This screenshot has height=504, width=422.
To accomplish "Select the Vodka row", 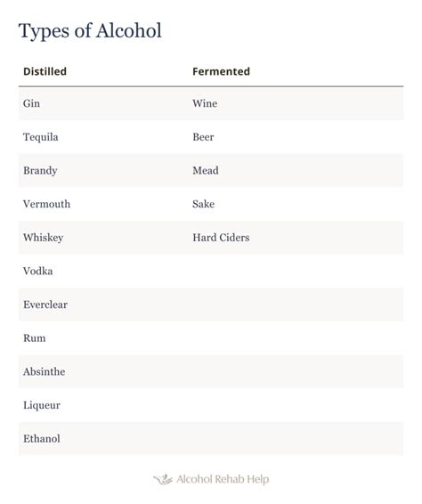I will (211, 272).
